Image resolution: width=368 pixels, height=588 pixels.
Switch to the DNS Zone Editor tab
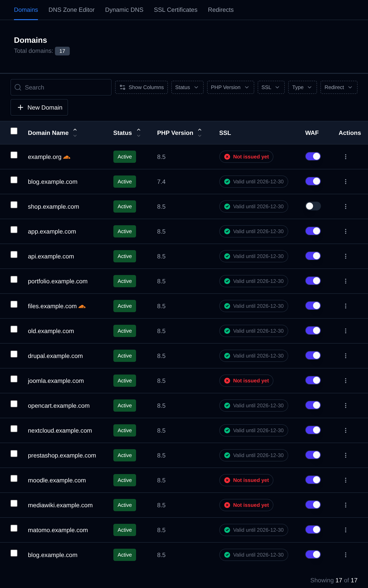click(71, 10)
